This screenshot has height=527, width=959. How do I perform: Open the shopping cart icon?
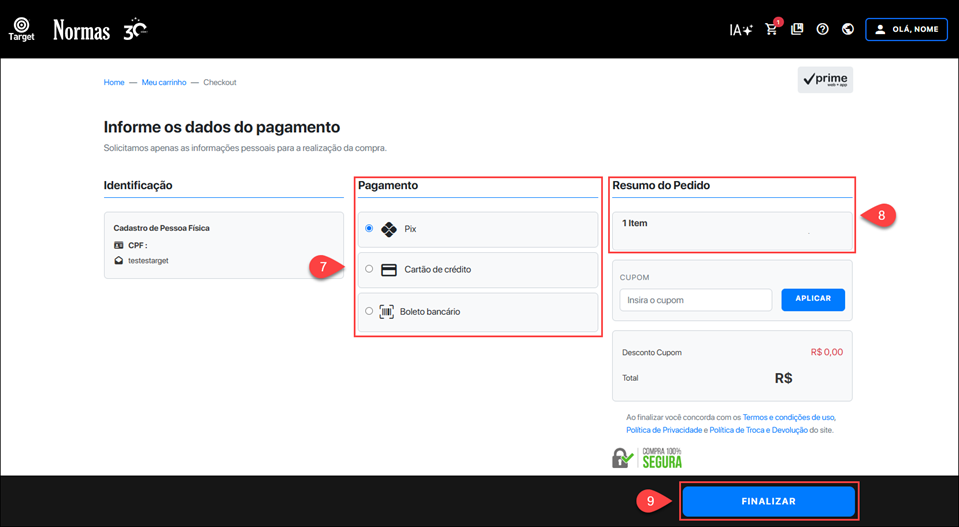coord(772,29)
